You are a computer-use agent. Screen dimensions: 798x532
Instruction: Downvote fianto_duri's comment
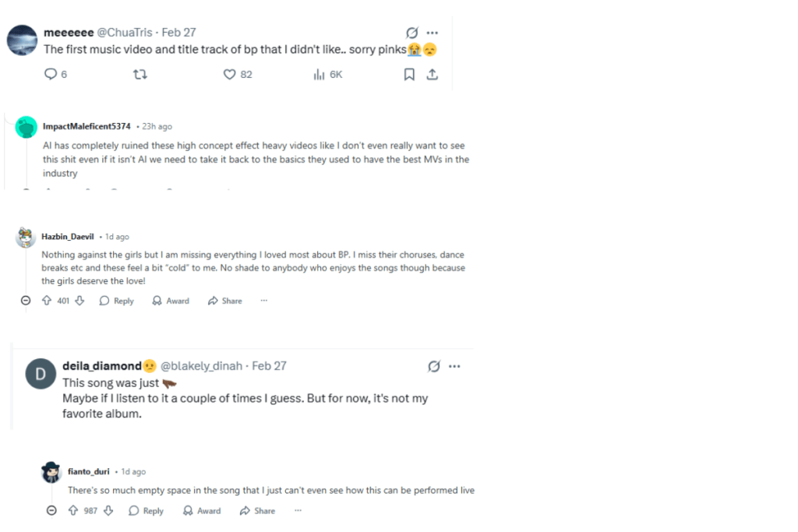[x=109, y=510]
